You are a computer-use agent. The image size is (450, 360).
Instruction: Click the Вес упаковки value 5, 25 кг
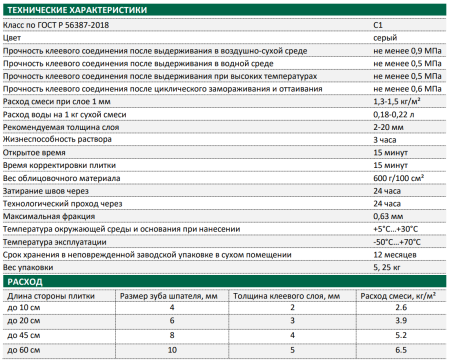[387, 267]
